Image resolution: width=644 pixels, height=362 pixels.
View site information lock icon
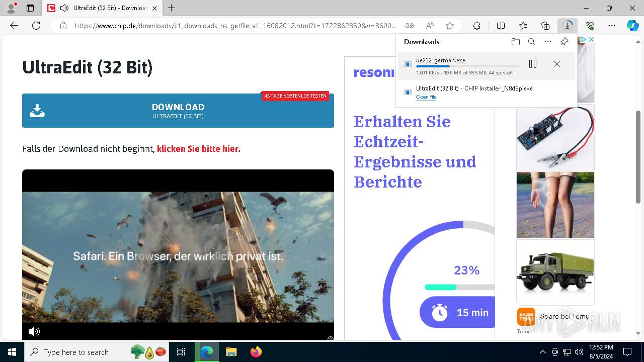pyautogui.click(x=63, y=26)
